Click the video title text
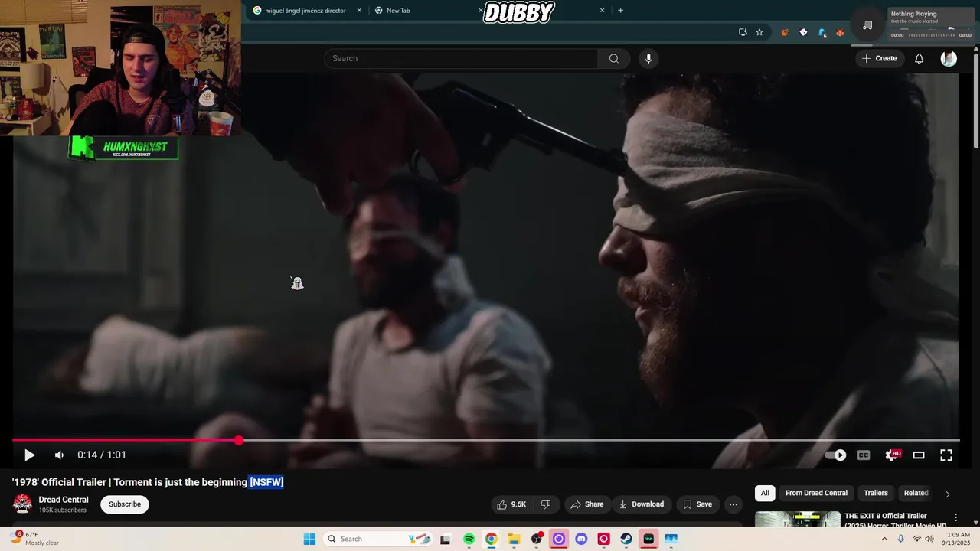The height and width of the screenshot is (551, 980). (148, 482)
